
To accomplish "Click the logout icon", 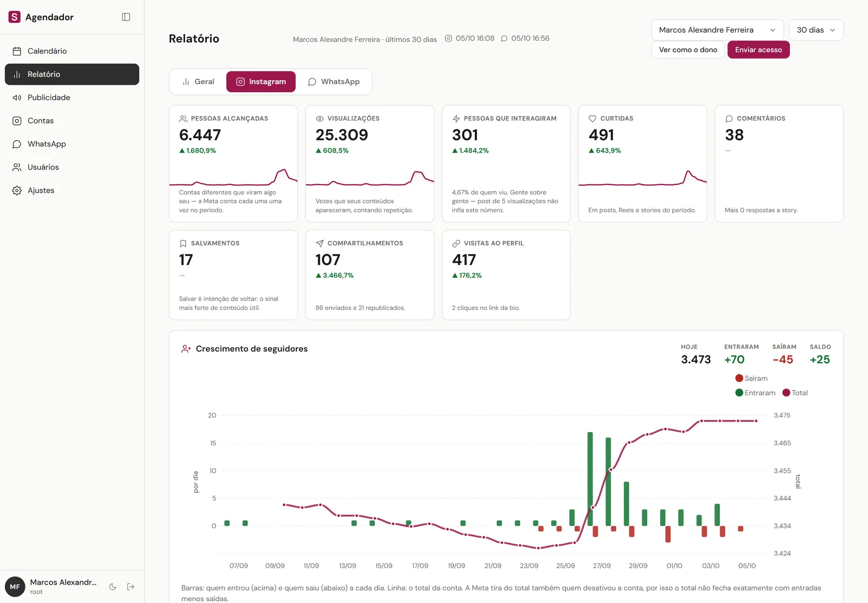I will click(131, 587).
